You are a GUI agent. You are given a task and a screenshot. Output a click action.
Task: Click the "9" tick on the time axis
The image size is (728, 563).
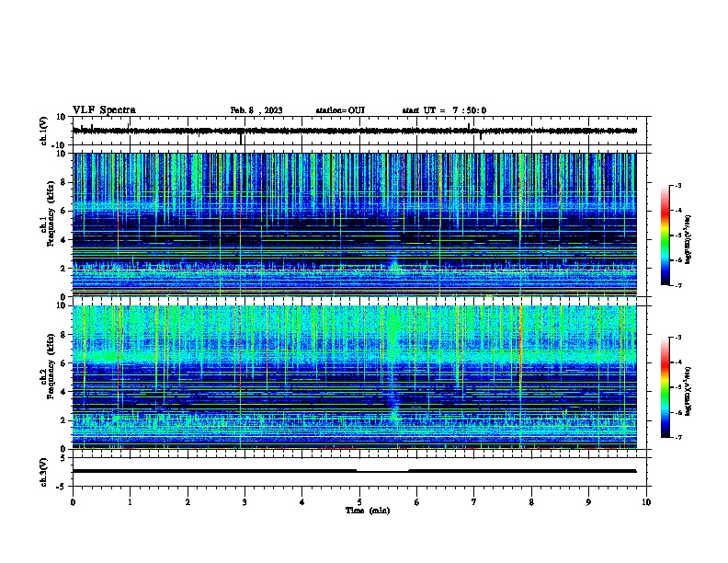pyautogui.click(x=588, y=502)
